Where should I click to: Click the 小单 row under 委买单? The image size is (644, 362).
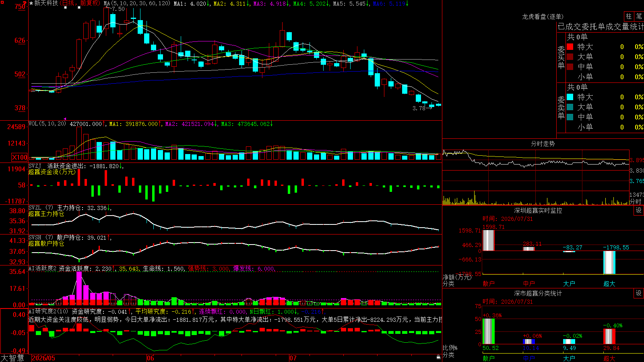pyautogui.click(x=605, y=77)
